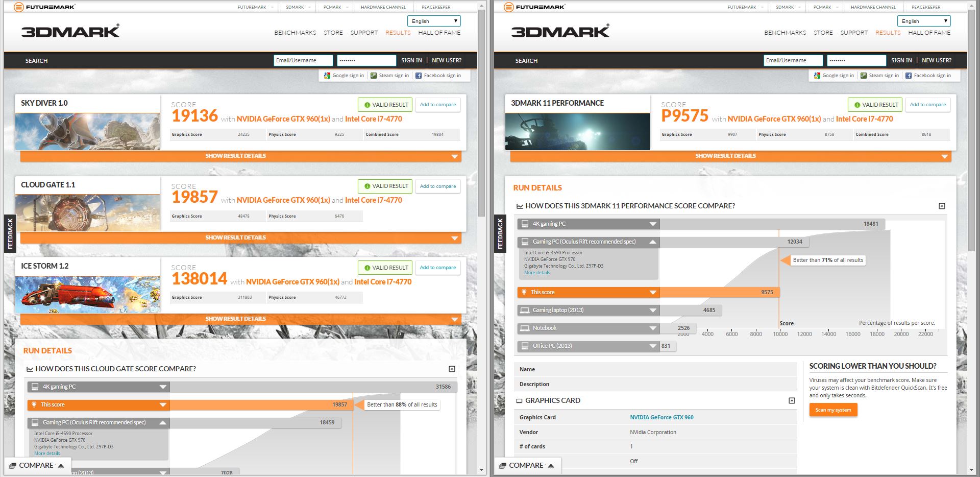Click the Google icon in the left window
The image size is (980, 477).
[x=327, y=76]
